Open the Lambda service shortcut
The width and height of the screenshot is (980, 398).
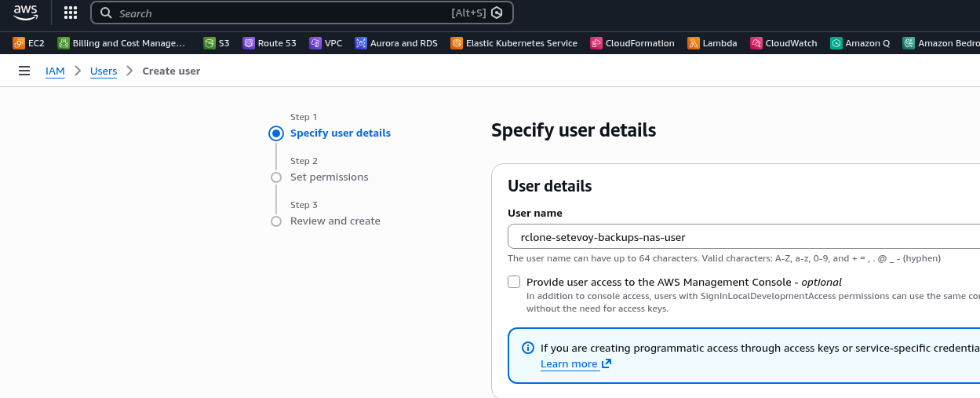point(712,43)
